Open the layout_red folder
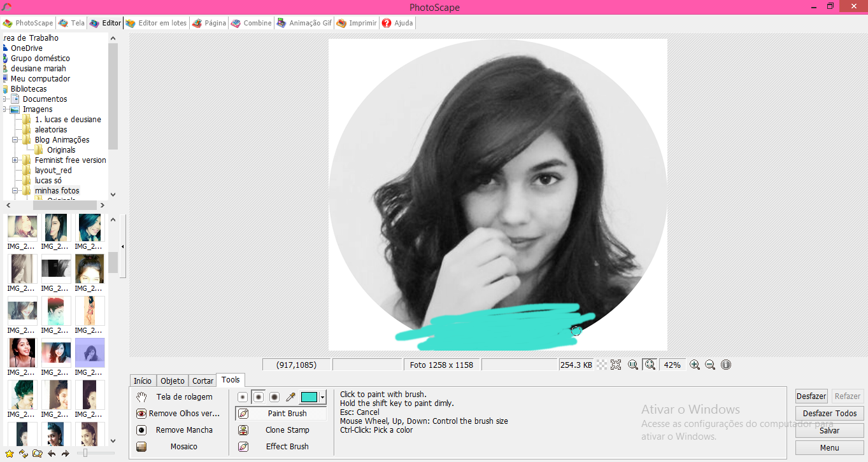Screen dimensions: 868x462 click(53, 171)
